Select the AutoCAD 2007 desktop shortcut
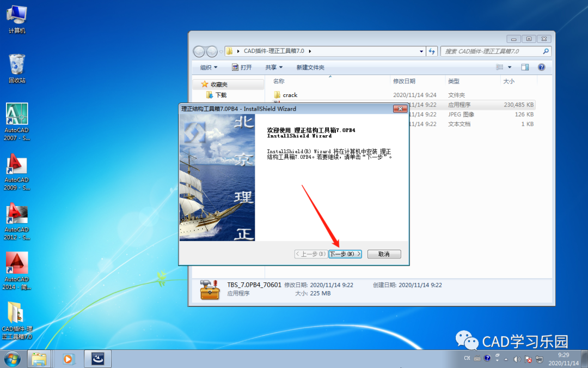588x368 pixels. tap(17, 122)
